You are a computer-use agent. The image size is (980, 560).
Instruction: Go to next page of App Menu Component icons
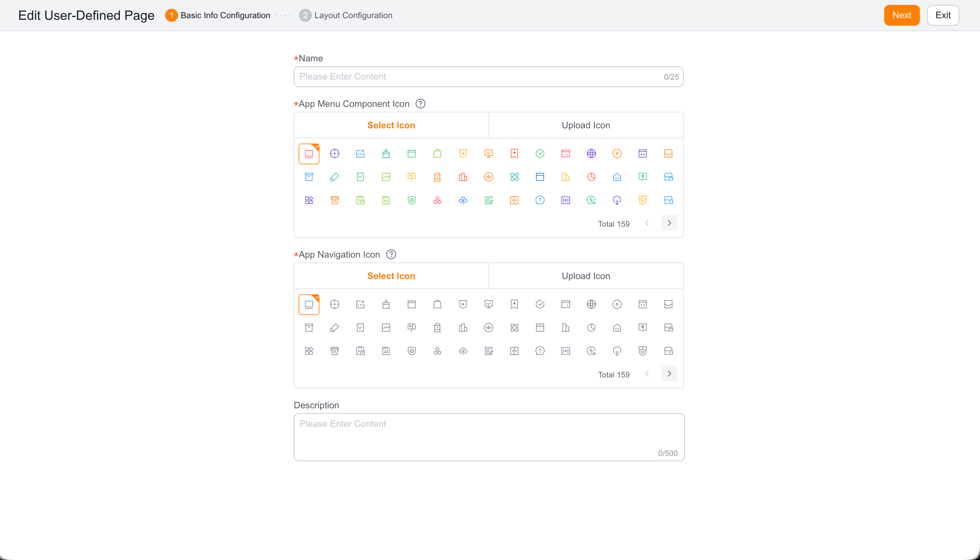click(x=669, y=223)
